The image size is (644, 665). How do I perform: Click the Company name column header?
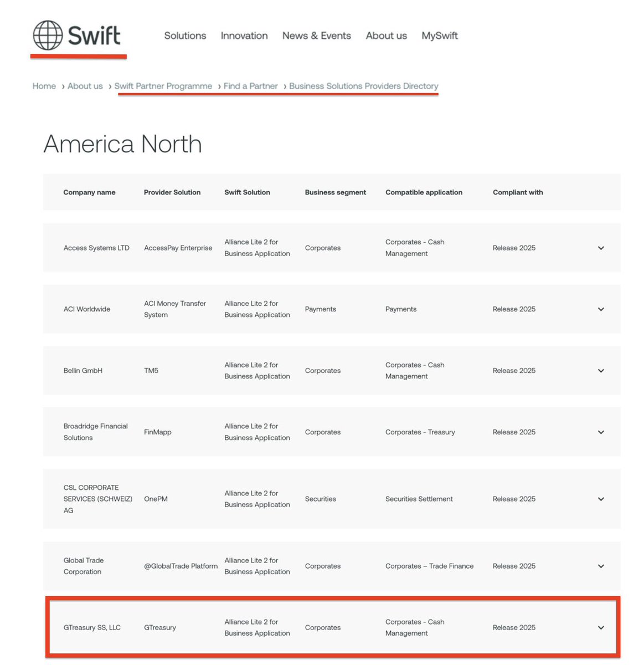[x=89, y=192]
